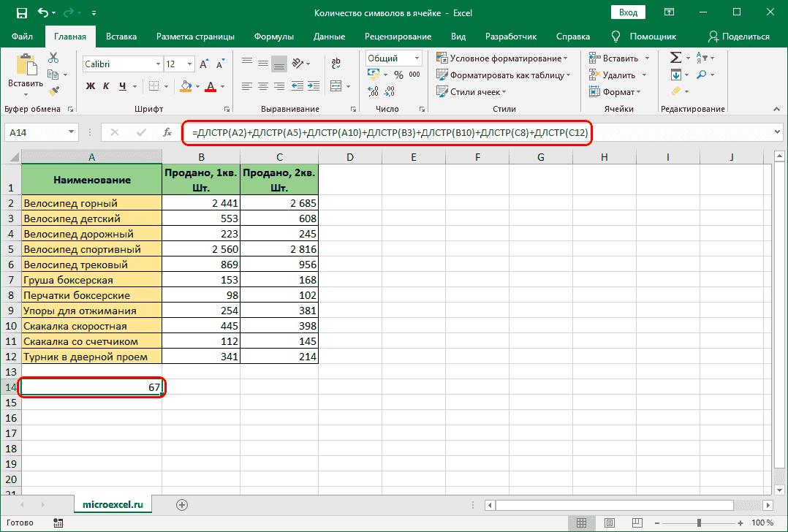The height and width of the screenshot is (532, 788).
Task: Click the Cut scissors icon
Action: (x=53, y=58)
